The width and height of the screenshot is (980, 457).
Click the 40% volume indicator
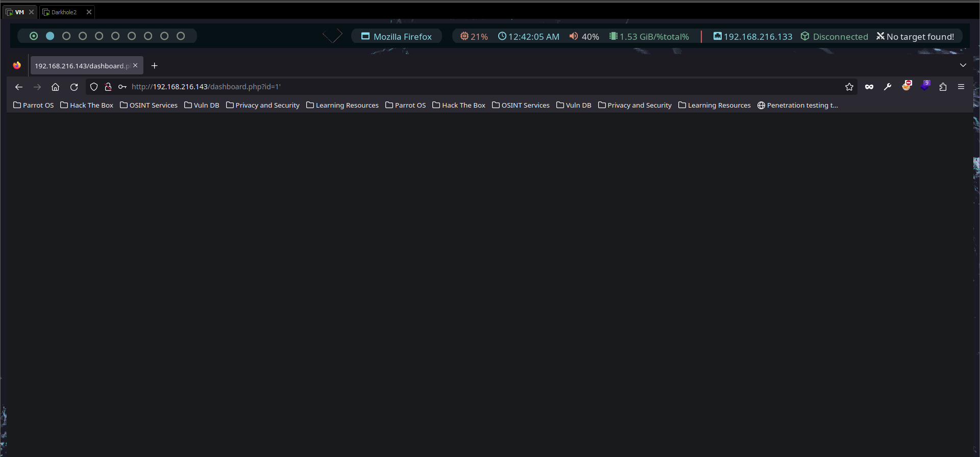pos(584,36)
